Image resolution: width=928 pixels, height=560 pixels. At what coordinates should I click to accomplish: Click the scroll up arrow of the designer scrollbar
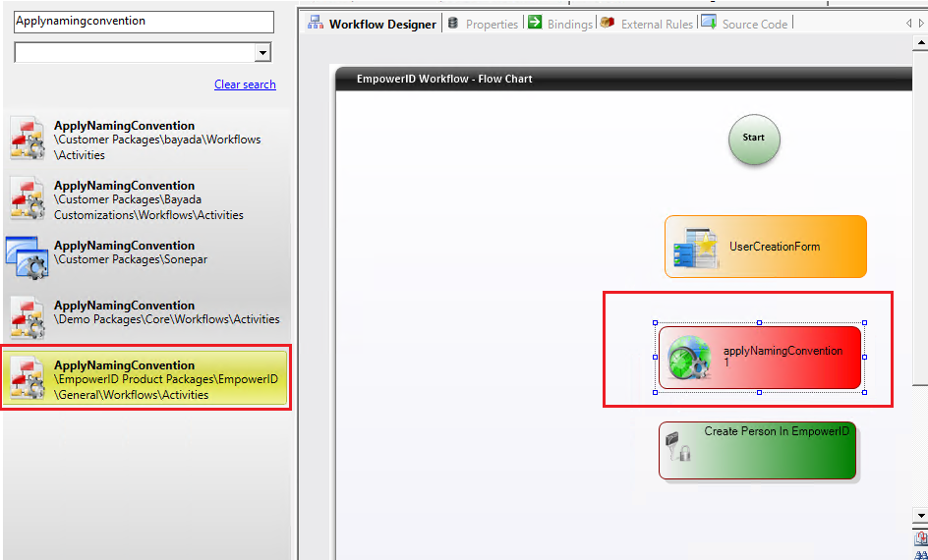[x=921, y=43]
